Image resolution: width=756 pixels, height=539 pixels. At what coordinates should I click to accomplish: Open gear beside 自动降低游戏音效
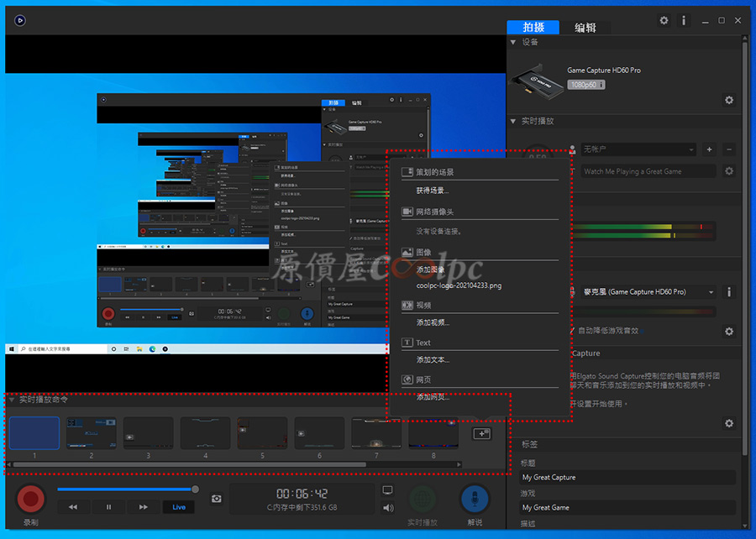click(x=729, y=331)
